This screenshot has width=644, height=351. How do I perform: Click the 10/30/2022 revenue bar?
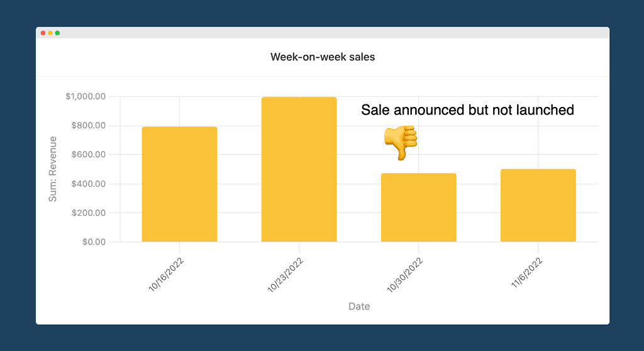pyautogui.click(x=418, y=208)
